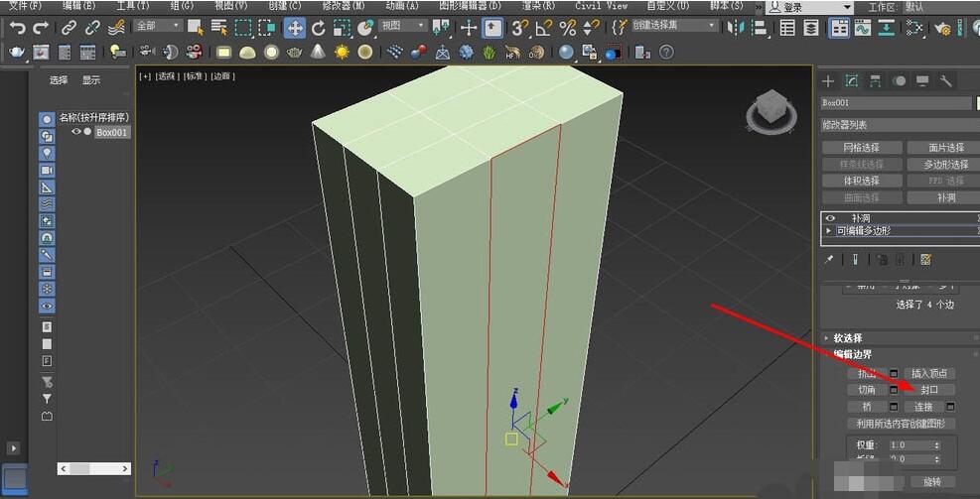Open Select by Name list icon
This screenshot has width=980, height=499.
[218, 28]
